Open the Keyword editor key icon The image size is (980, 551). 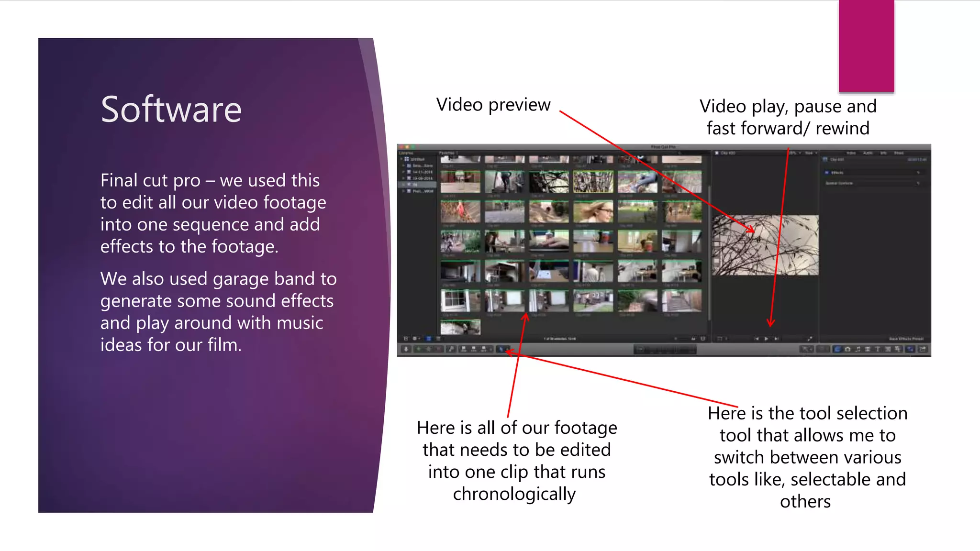pyautogui.click(x=451, y=349)
